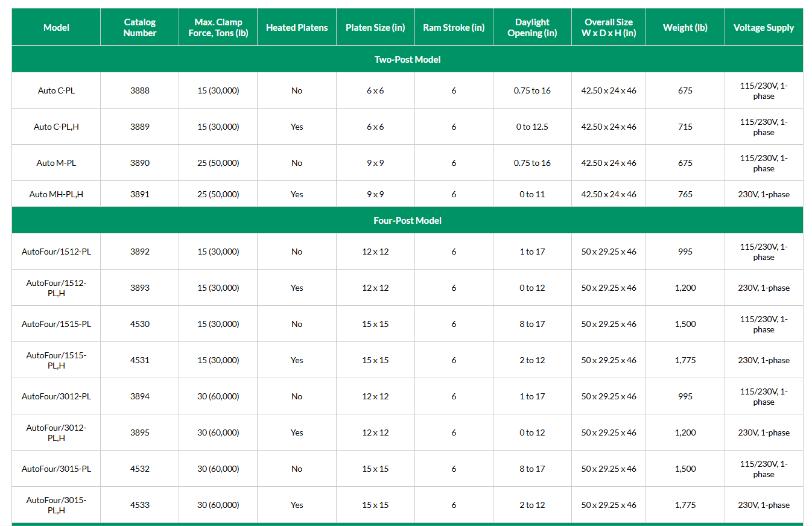Click catalog number 4532
Viewport: 812px width, 526px height.
pos(140,469)
